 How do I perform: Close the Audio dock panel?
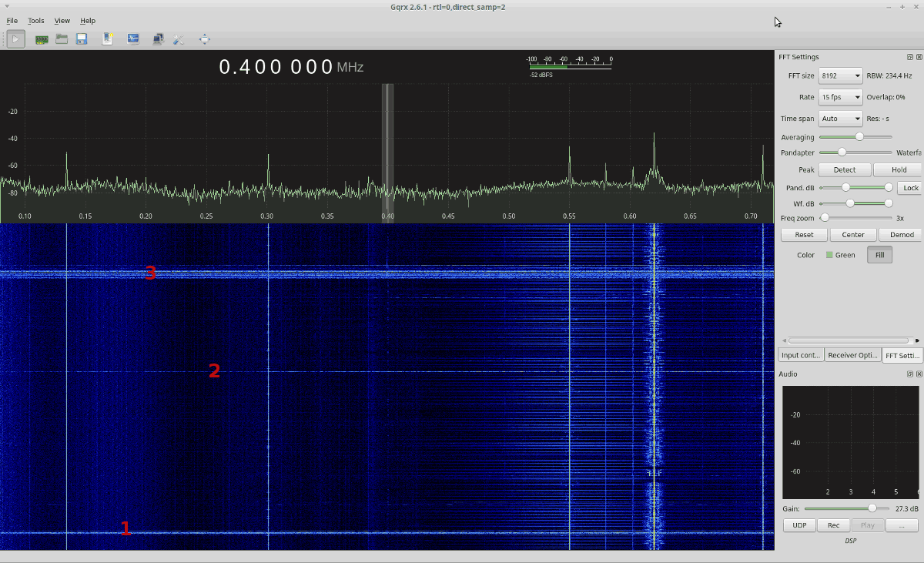coord(919,374)
